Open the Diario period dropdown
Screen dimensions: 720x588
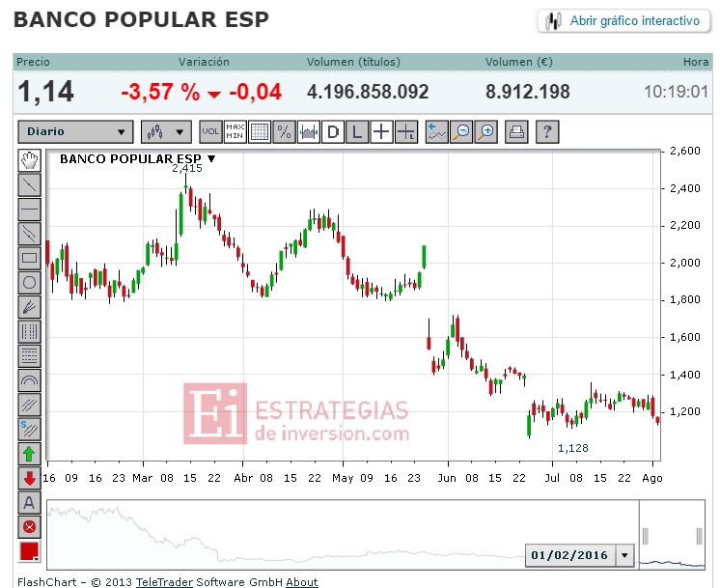[x=76, y=132]
